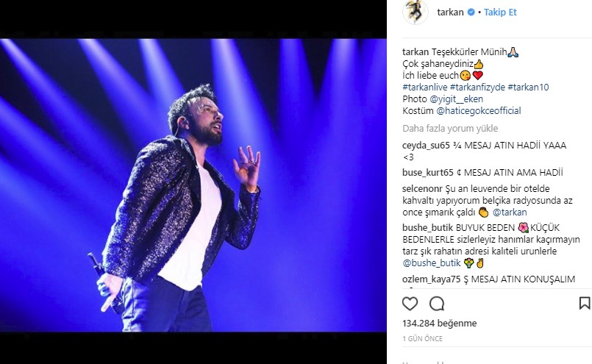Open commenter buse_kurt65 profile
592x364 pixels.
[x=428, y=173]
